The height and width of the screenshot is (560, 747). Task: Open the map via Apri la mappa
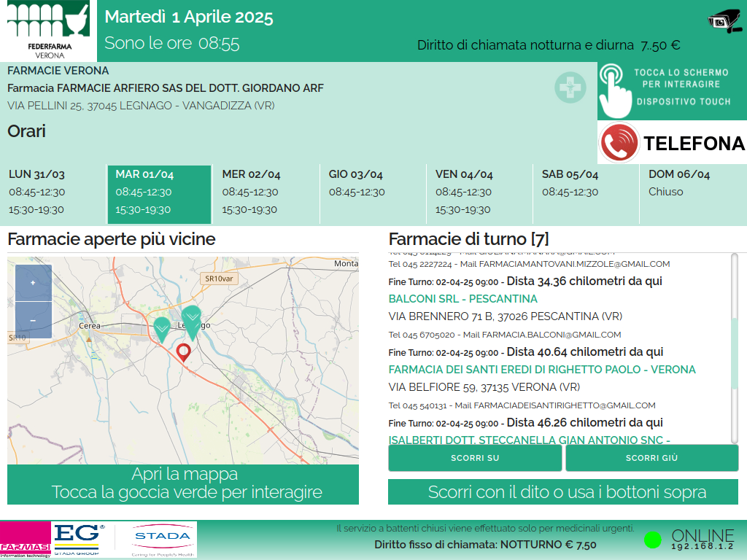point(183,483)
